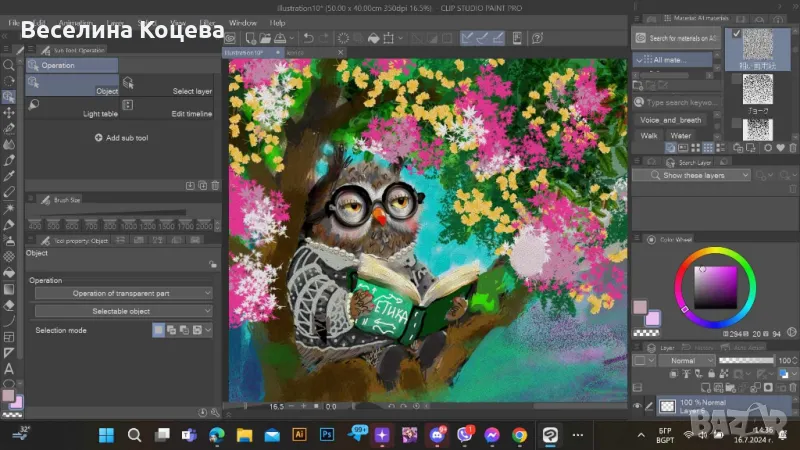Open the Help menu
This screenshot has width=800, height=450.
pos(277,22)
